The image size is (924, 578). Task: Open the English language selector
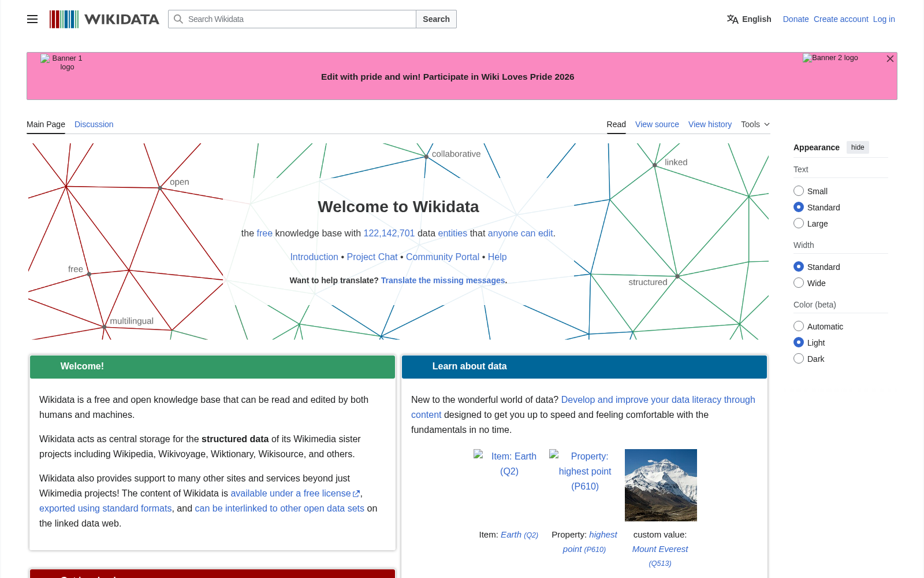[x=749, y=19]
